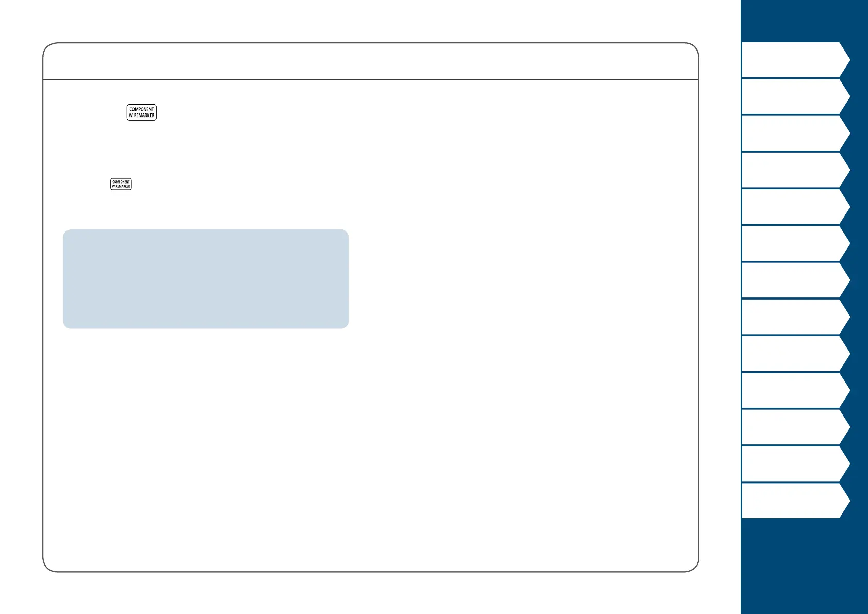Viewport: 868px width, 614px height.
Task: Click the larger COMPONENT WIREMARKER key icon
Action: click(x=142, y=112)
